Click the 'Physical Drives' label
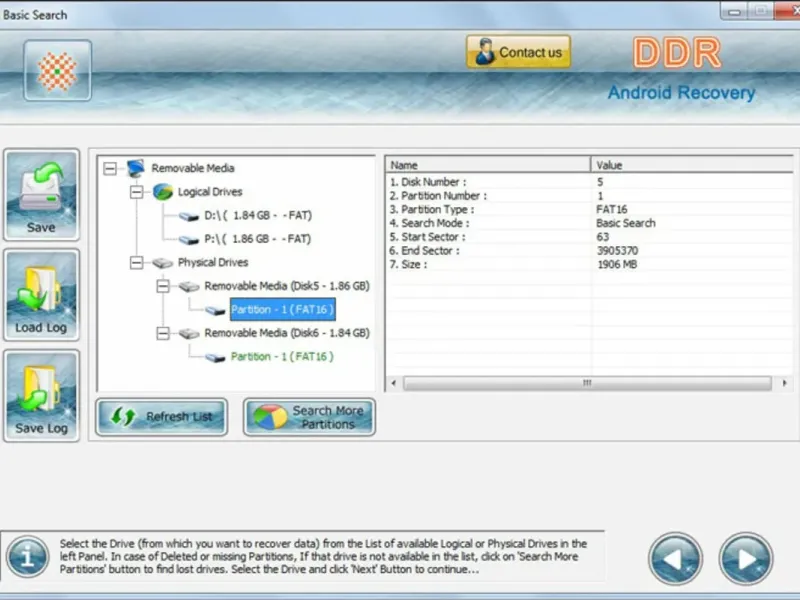This screenshot has height=600, width=800. pos(213,262)
